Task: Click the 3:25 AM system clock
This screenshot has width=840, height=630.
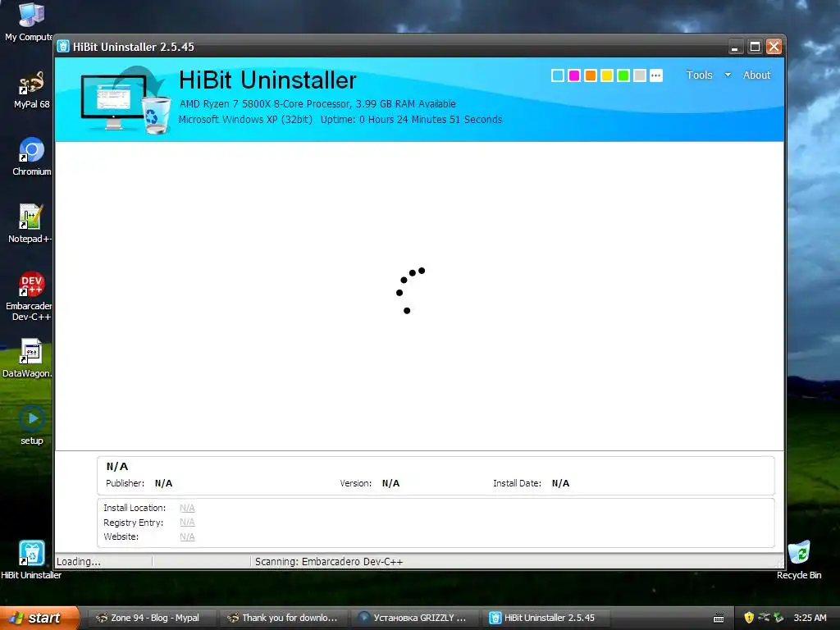Action: click(810, 618)
